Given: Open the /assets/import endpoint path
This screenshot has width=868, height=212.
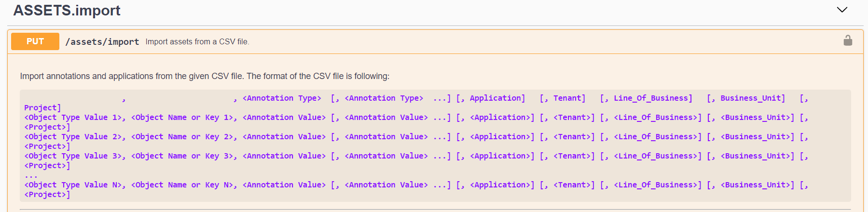Looking at the screenshot, I should pos(102,42).
